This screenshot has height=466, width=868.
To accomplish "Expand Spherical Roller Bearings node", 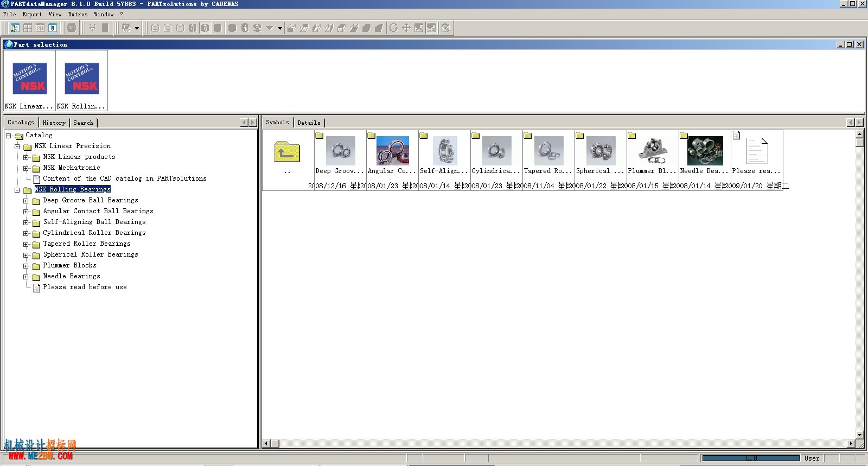I will click(26, 255).
